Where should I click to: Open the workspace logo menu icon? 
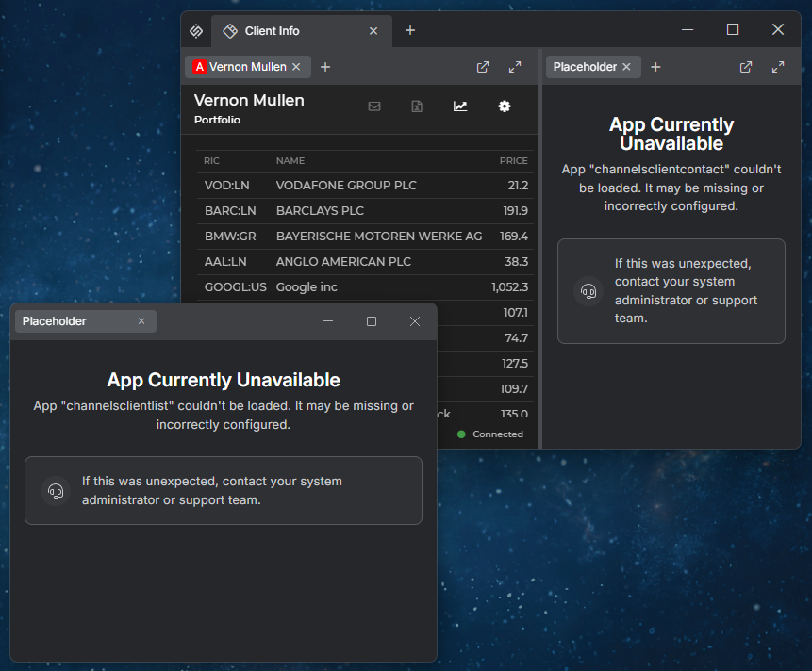[x=196, y=31]
